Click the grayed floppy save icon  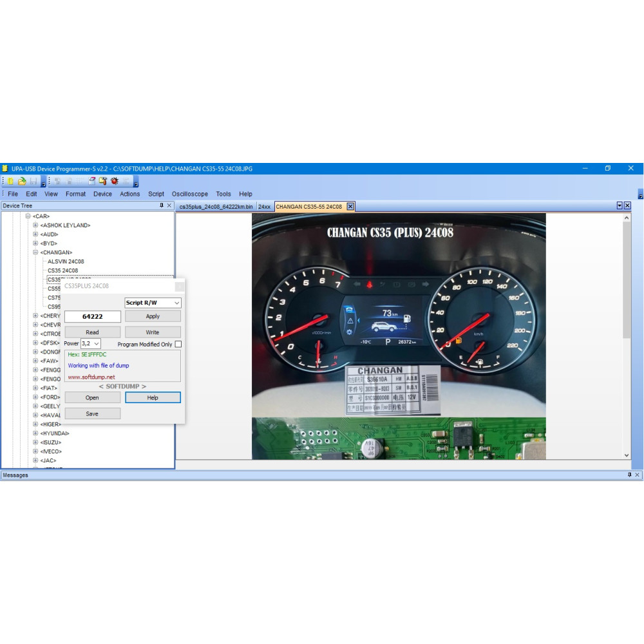coord(33,181)
